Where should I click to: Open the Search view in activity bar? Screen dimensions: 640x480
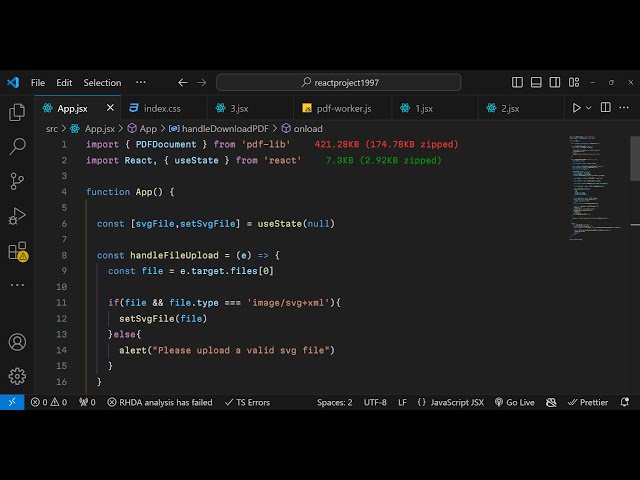[x=17, y=147]
